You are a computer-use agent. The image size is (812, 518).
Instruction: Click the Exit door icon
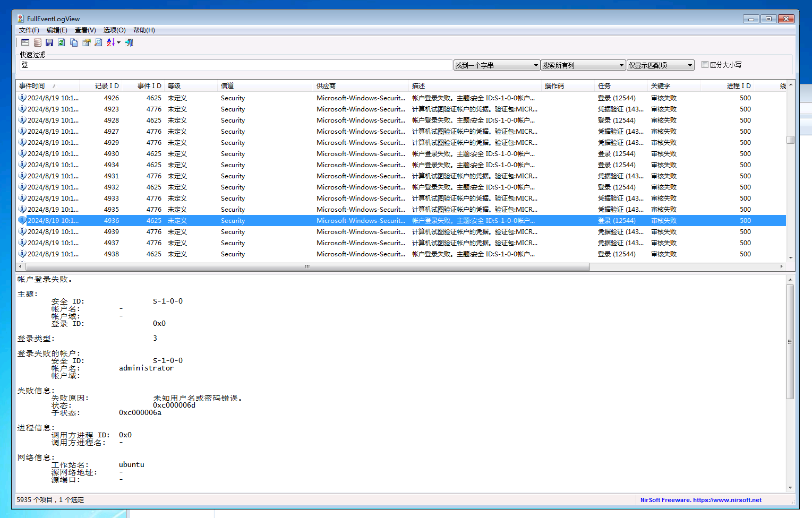(129, 42)
